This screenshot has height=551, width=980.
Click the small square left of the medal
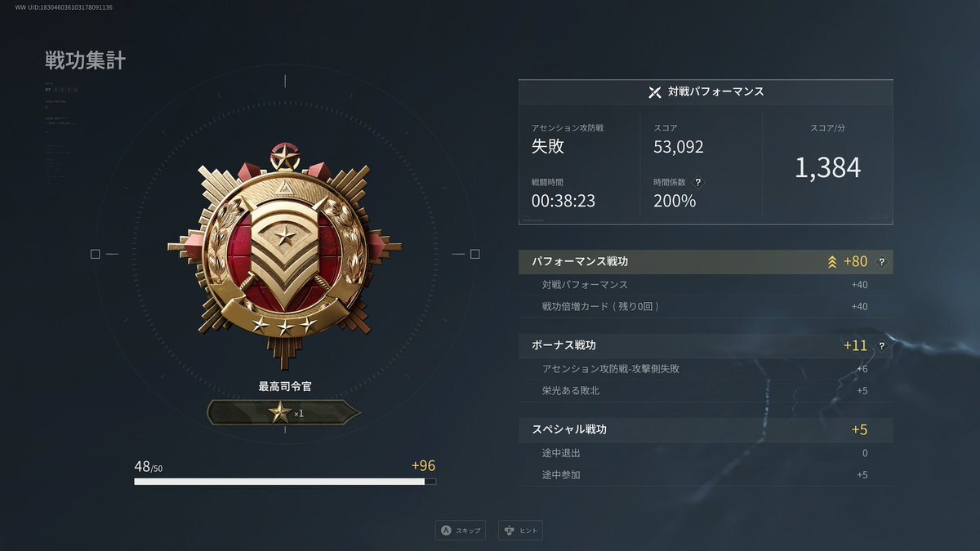point(95,255)
